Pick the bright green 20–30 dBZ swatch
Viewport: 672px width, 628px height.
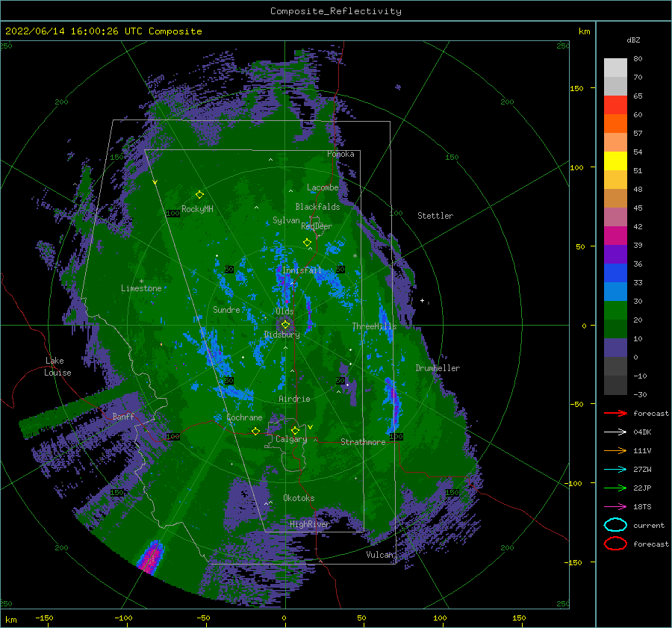[x=615, y=311]
